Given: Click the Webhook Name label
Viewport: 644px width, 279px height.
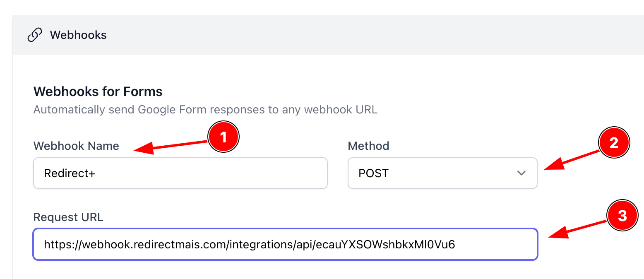Looking at the screenshot, I should click(76, 146).
